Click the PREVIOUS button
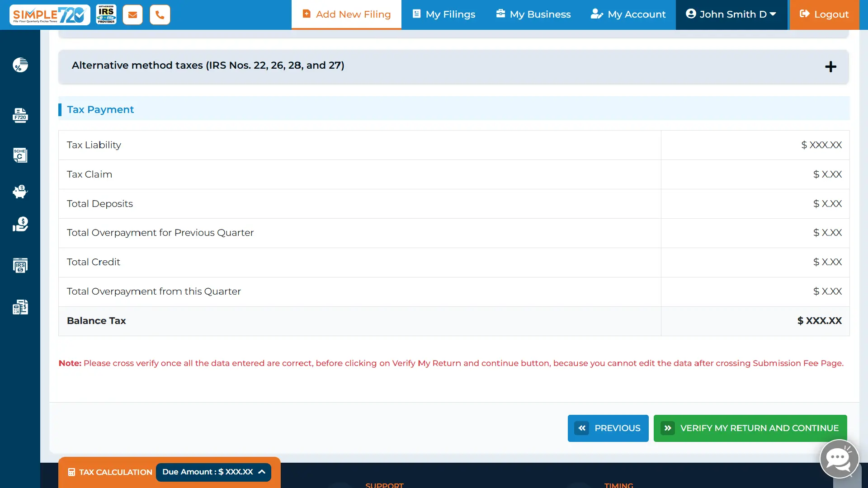Screen dimensions: 868x488 pos(608,428)
